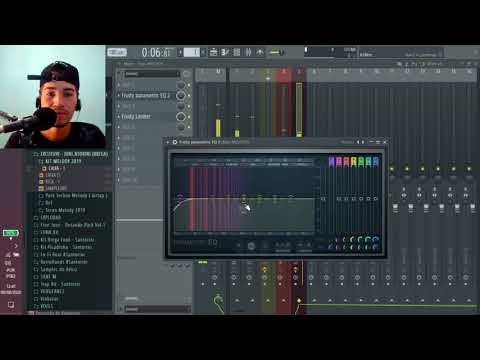Image resolution: width=480 pixels, height=360 pixels.
Task: Select the green band 5 token in EQ
Action: 361,162
